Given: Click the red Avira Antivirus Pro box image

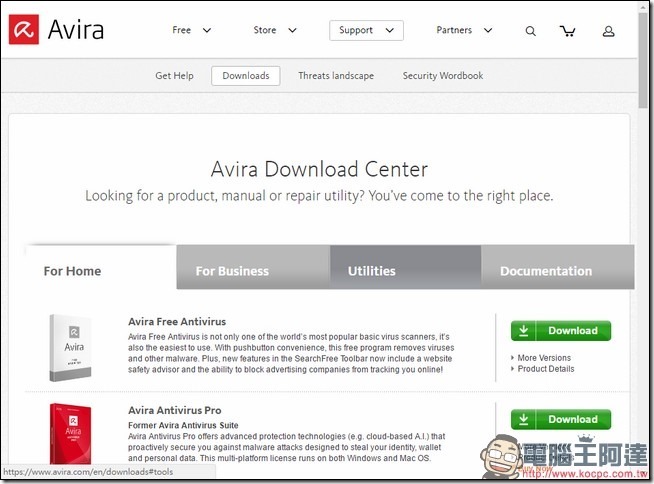Looking at the screenshot, I should click(70, 433).
